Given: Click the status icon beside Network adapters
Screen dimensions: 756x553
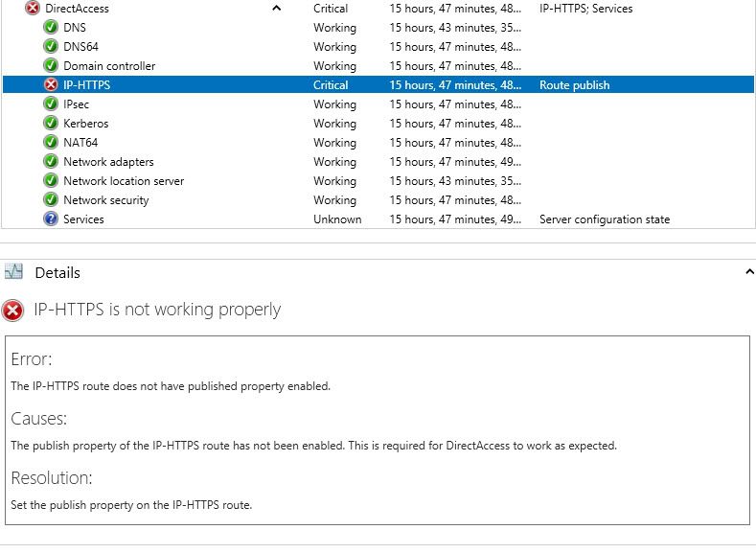Looking at the screenshot, I should coord(51,162).
